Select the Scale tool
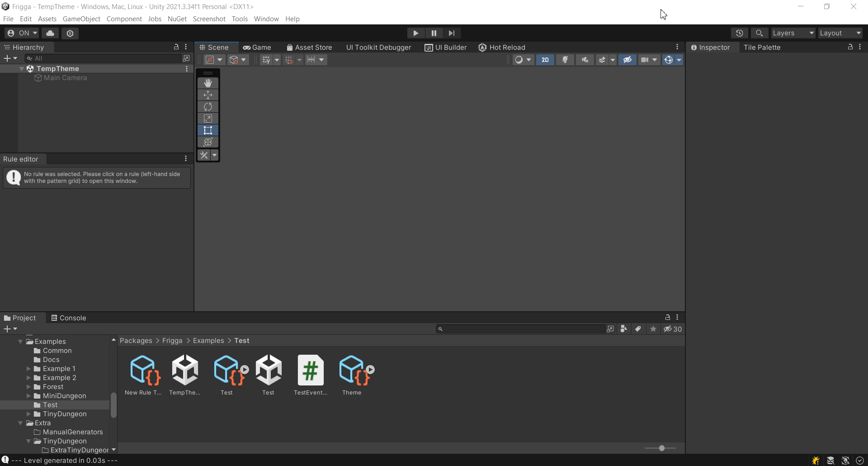868x466 pixels. point(208,119)
